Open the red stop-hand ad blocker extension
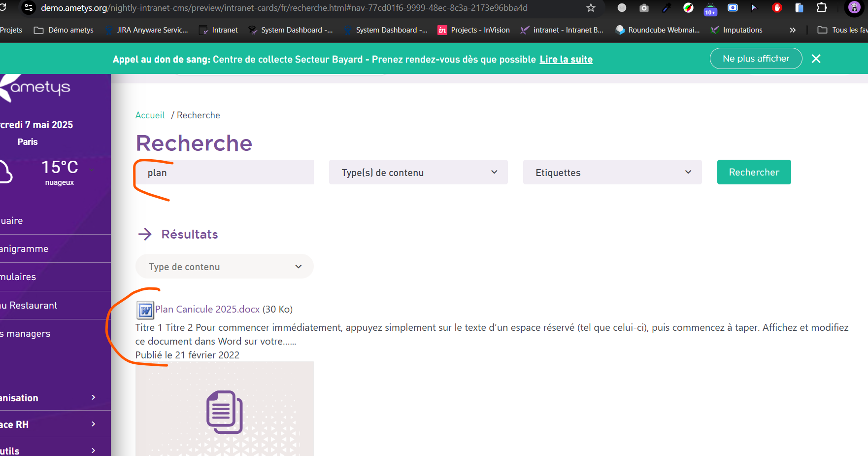Viewport: 868px width, 456px height. click(x=777, y=8)
